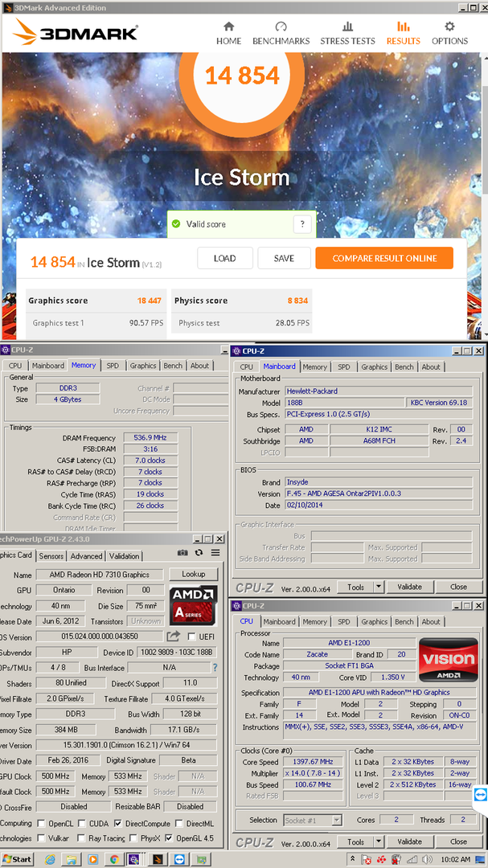488x868 pixels.
Task: Click Close in the bottom CPU-Z window
Action: pyautogui.click(x=458, y=841)
